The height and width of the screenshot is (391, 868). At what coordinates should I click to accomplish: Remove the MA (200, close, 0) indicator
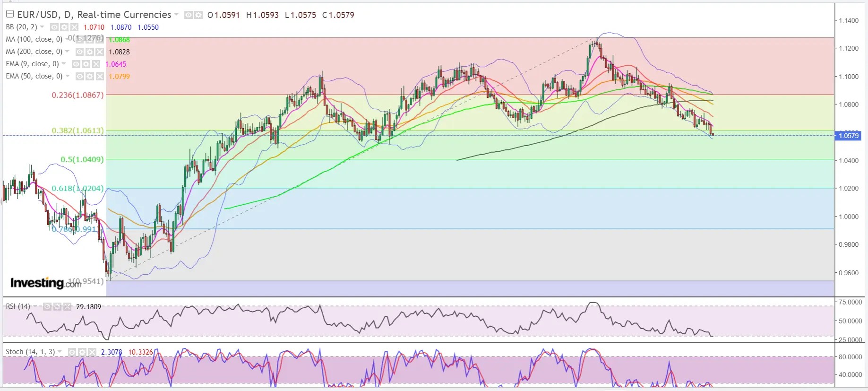100,52
